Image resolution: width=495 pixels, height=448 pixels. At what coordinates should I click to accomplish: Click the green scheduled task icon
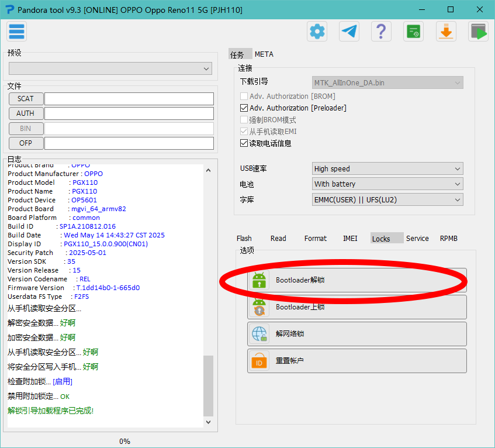pos(413,31)
